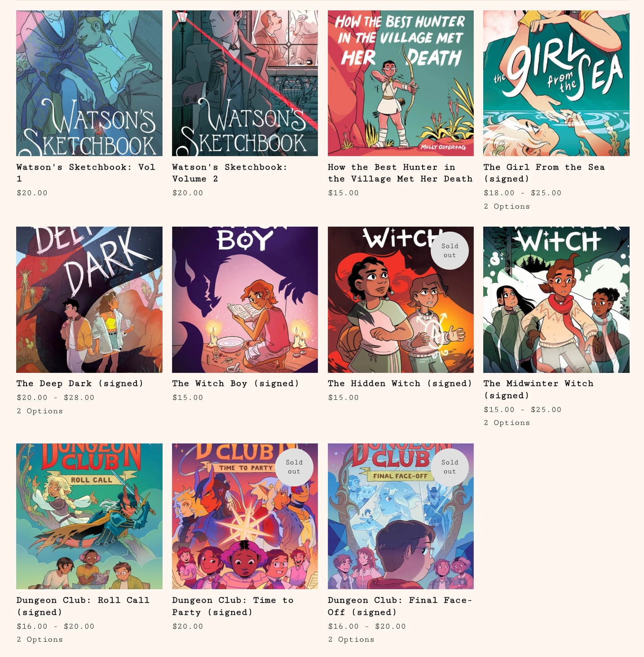The image size is (644, 657).
Task: Open Watson's Sketchbook: Vol 1 title link
Action: pyautogui.click(x=86, y=173)
